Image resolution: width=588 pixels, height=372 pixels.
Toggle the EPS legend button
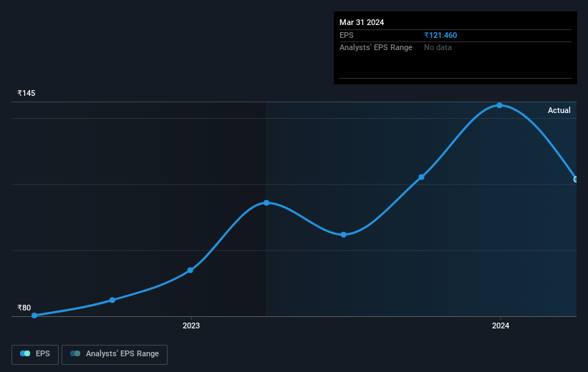point(35,354)
